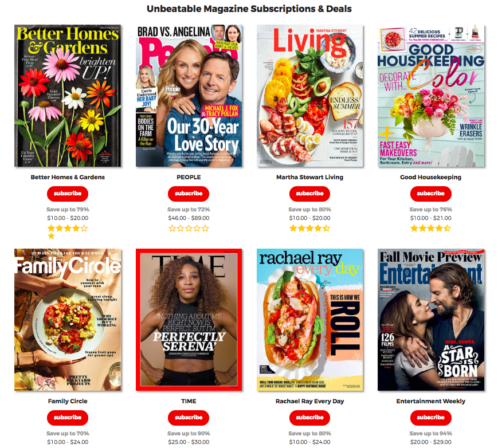Open the Family Circle cover image
This screenshot has height=448, width=498.
[68, 320]
